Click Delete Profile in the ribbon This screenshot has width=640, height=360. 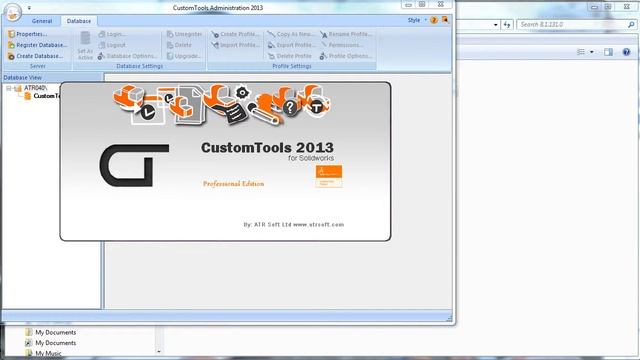290,56
